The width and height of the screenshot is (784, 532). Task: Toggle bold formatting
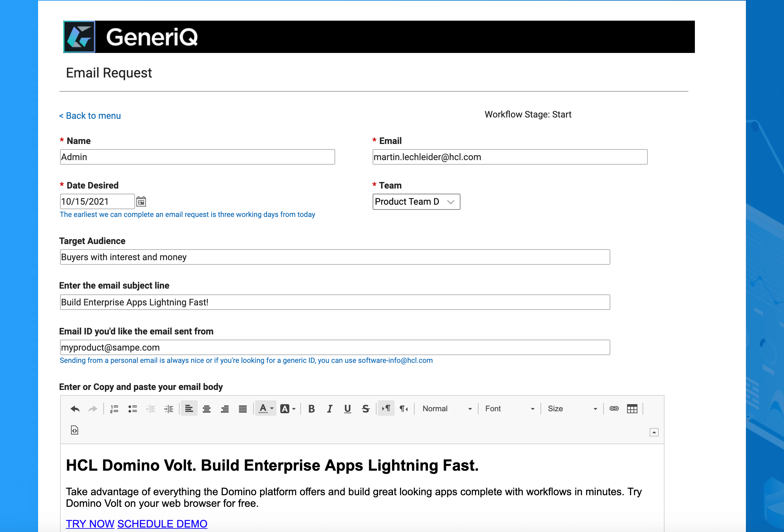point(312,409)
